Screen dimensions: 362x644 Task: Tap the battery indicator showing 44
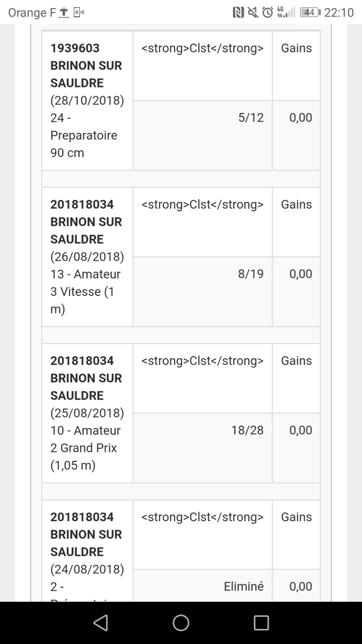tap(310, 13)
